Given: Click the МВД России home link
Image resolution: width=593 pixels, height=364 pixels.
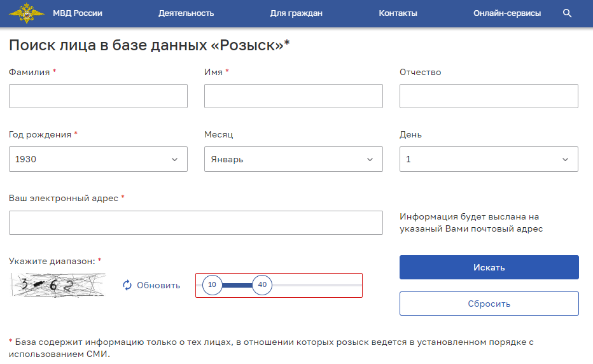Looking at the screenshot, I should [78, 13].
